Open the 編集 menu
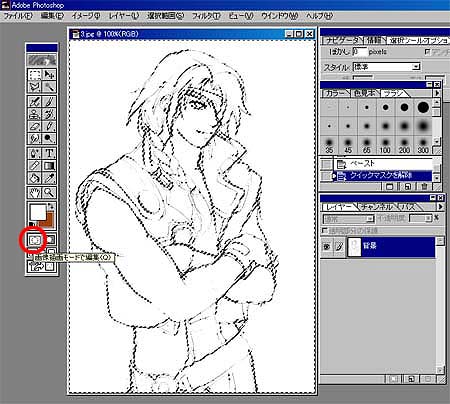This screenshot has width=450, height=404. pyautogui.click(x=52, y=16)
